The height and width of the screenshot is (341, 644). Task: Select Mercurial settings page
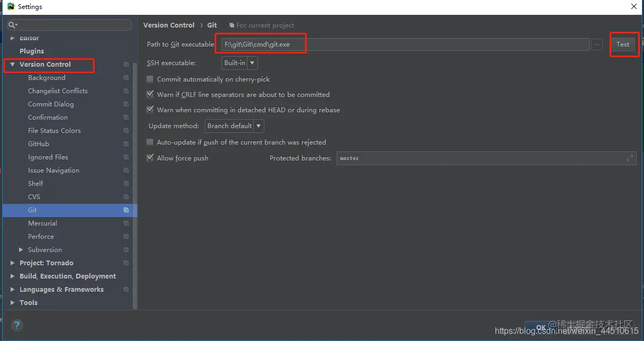click(x=42, y=223)
